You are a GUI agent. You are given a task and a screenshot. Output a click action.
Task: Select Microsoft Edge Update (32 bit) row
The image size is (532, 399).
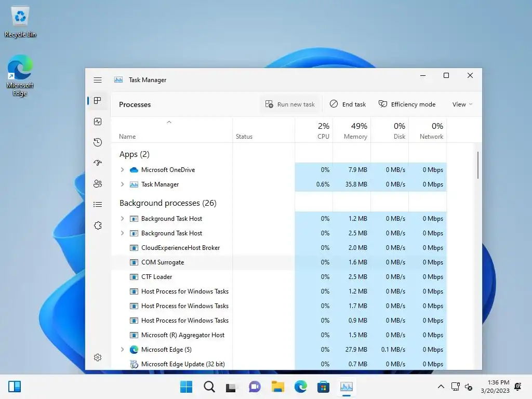(279, 364)
